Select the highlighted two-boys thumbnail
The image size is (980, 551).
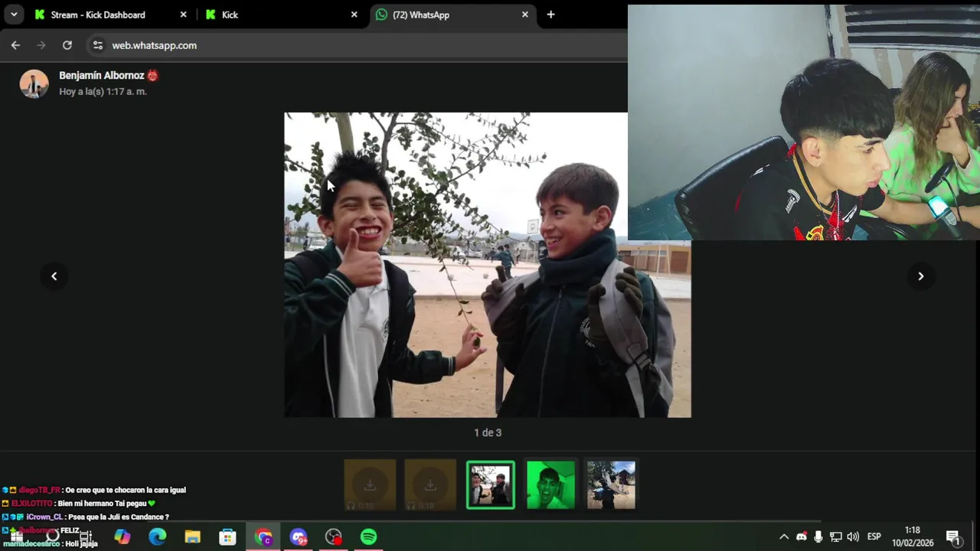[x=491, y=484]
